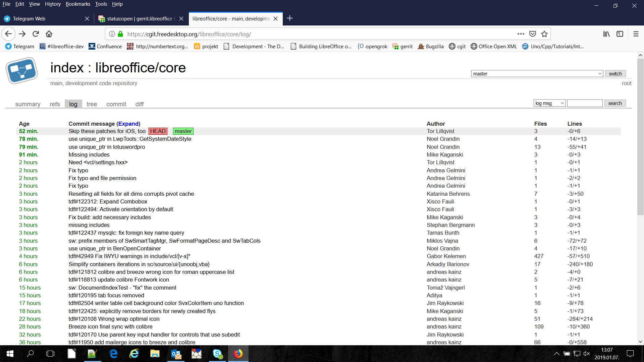Open the Office Open XML bookmark

pos(494,47)
